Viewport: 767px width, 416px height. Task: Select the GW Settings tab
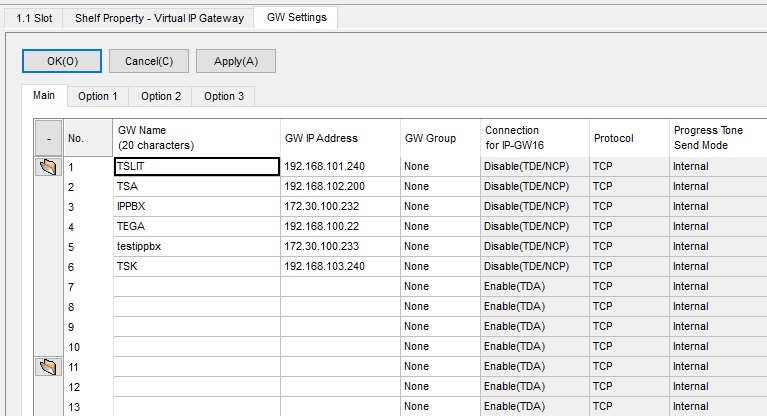(296, 17)
